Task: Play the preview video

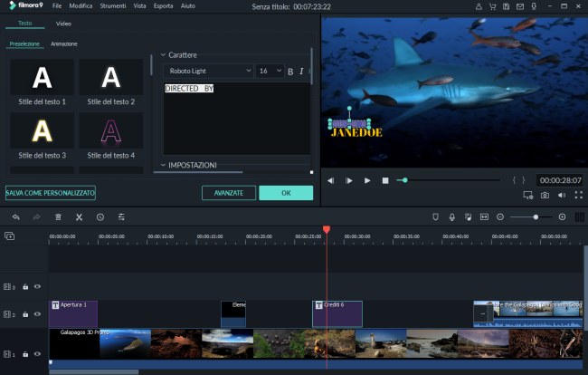Action: pos(367,180)
